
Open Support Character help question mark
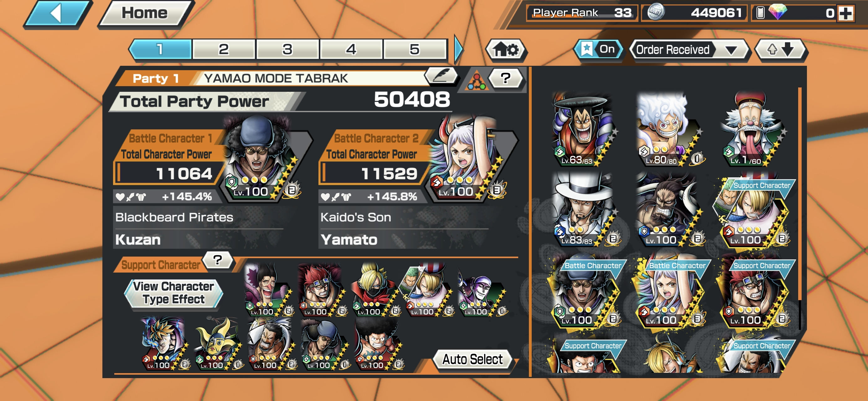[218, 260]
